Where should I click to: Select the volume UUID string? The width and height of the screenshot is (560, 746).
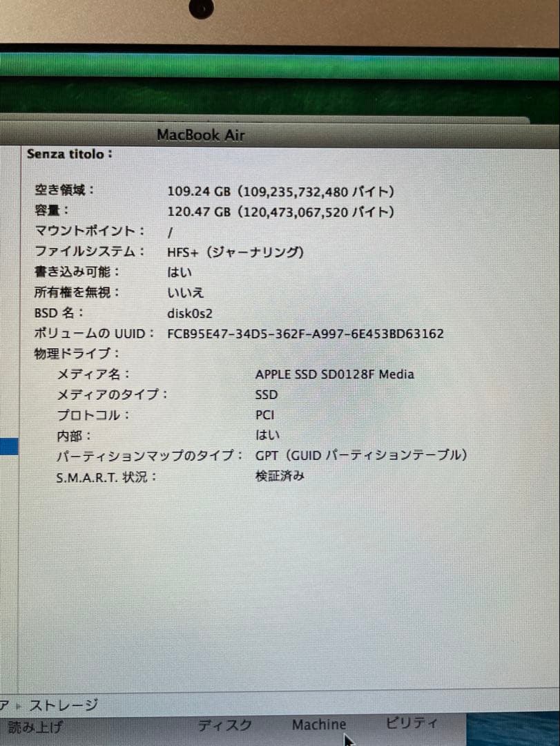306,333
